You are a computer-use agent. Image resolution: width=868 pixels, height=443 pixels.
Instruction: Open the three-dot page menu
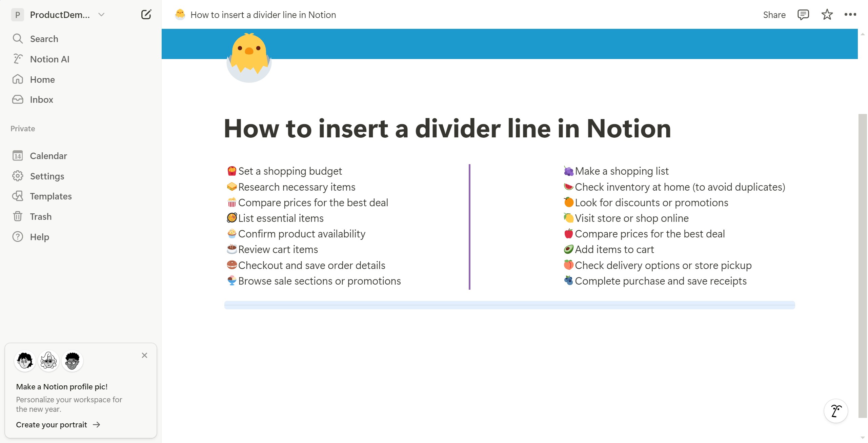[x=850, y=15]
